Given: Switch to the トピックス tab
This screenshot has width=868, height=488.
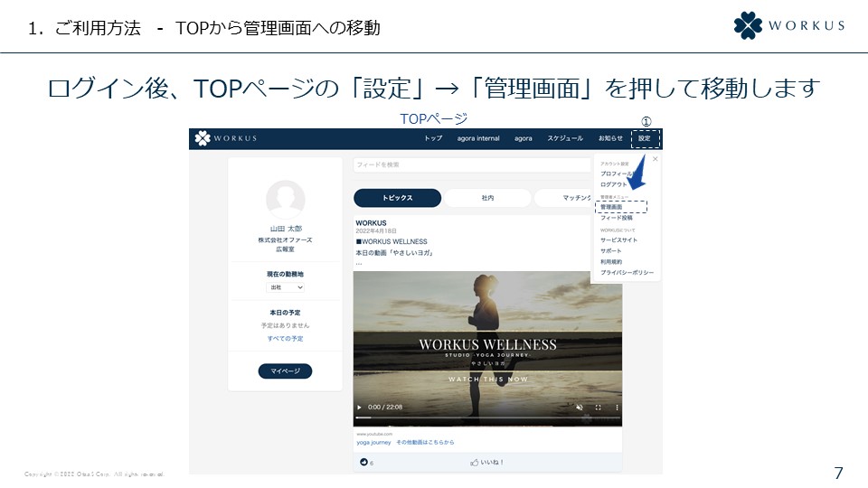Looking at the screenshot, I should point(398,198).
